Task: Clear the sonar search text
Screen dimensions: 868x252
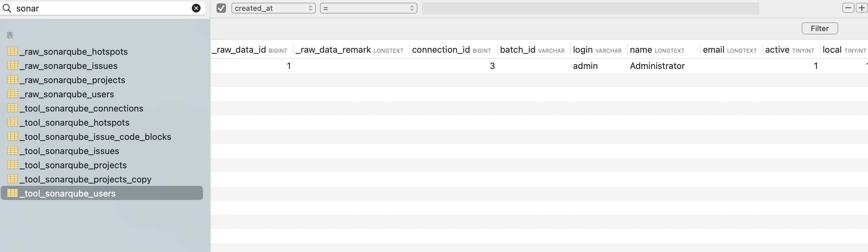Action: coord(196,8)
